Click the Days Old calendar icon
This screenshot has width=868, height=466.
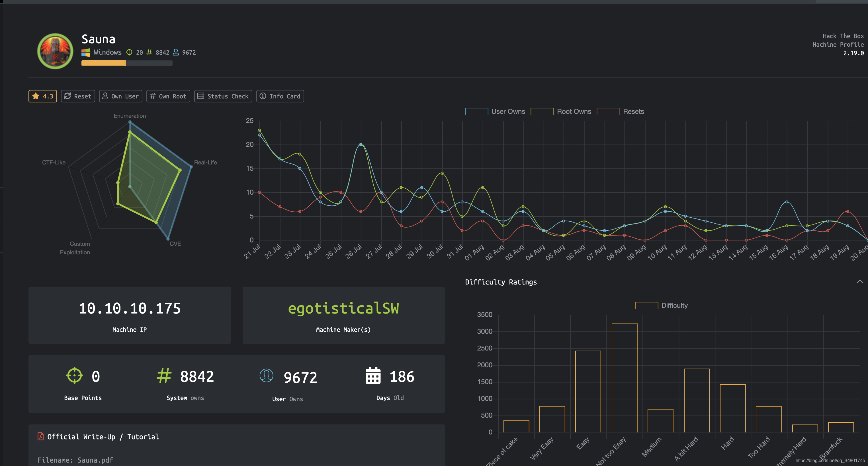[373, 376]
